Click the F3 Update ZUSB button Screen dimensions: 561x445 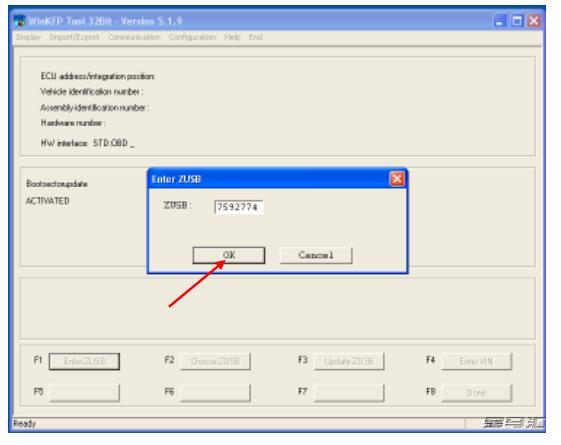click(x=349, y=361)
